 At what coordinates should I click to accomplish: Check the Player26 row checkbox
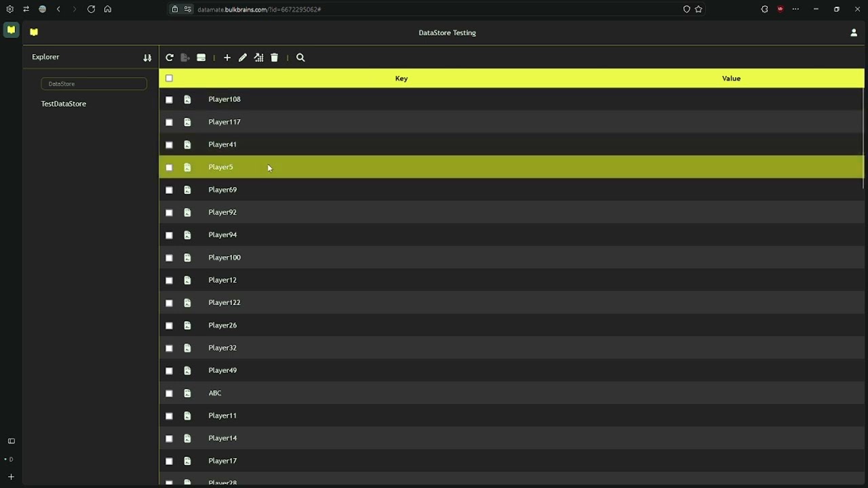click(169, 325)
